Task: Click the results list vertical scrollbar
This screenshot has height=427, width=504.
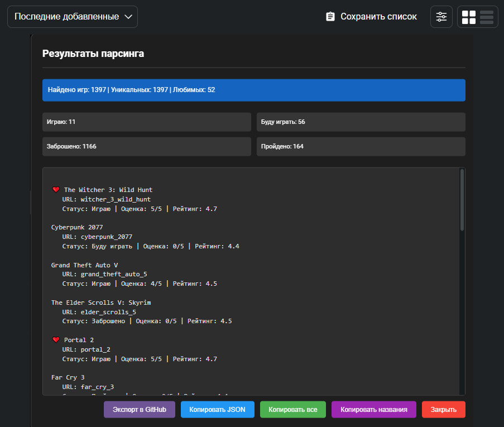Action: (x=462, y=201)
